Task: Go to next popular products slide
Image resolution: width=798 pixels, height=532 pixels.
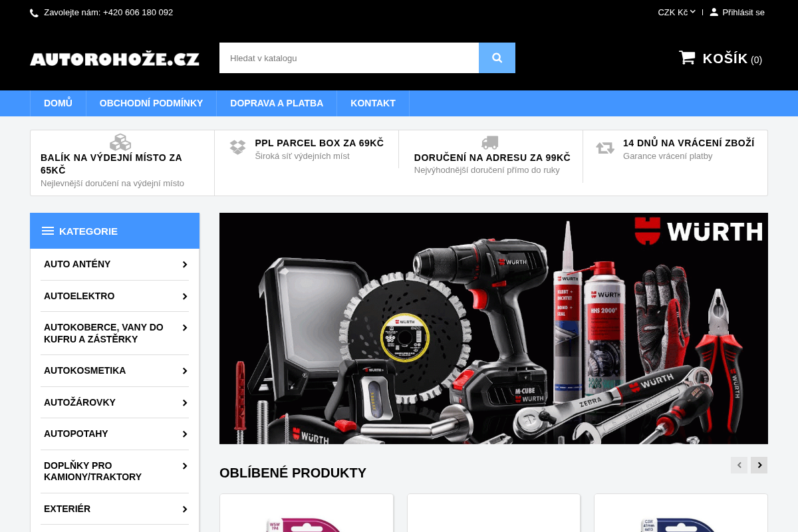Action: click(759, 465)
